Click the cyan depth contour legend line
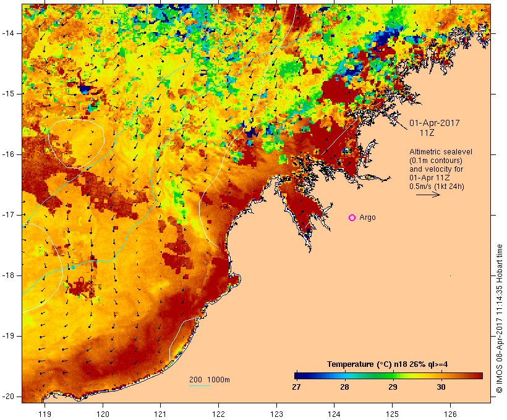The image size is (507, 420). 200,385
